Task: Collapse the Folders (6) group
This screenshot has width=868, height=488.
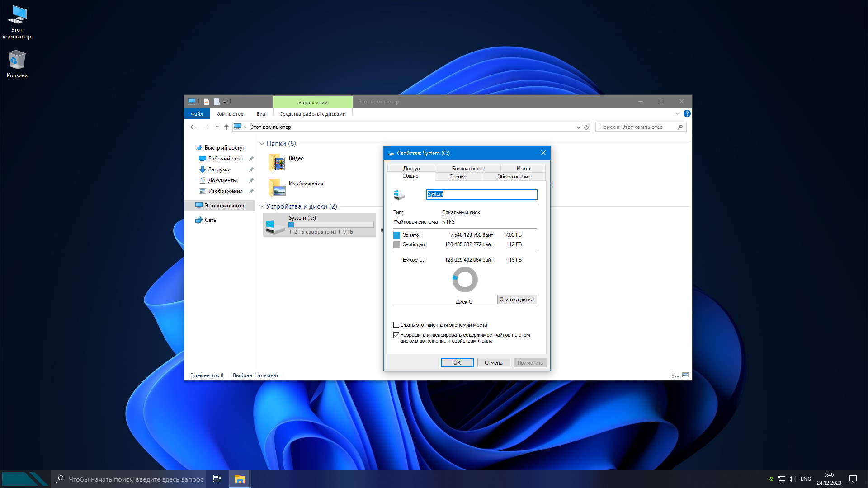Action: tap(262, 144)
